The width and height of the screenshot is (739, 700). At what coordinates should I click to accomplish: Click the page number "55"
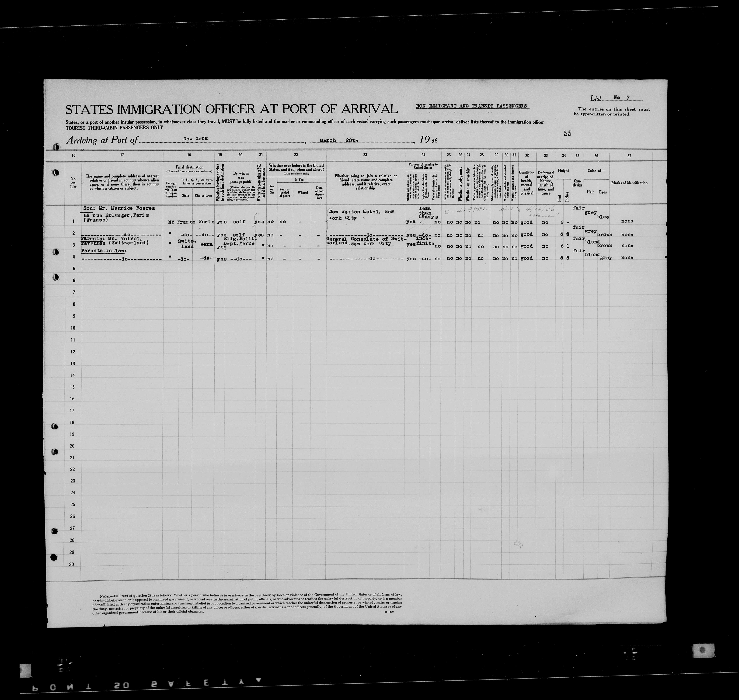567,133
